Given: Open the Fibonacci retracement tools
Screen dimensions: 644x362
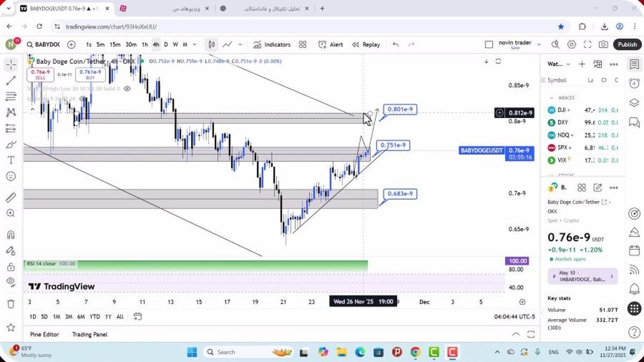Looking at the screenshot, I should pos(11,97).
